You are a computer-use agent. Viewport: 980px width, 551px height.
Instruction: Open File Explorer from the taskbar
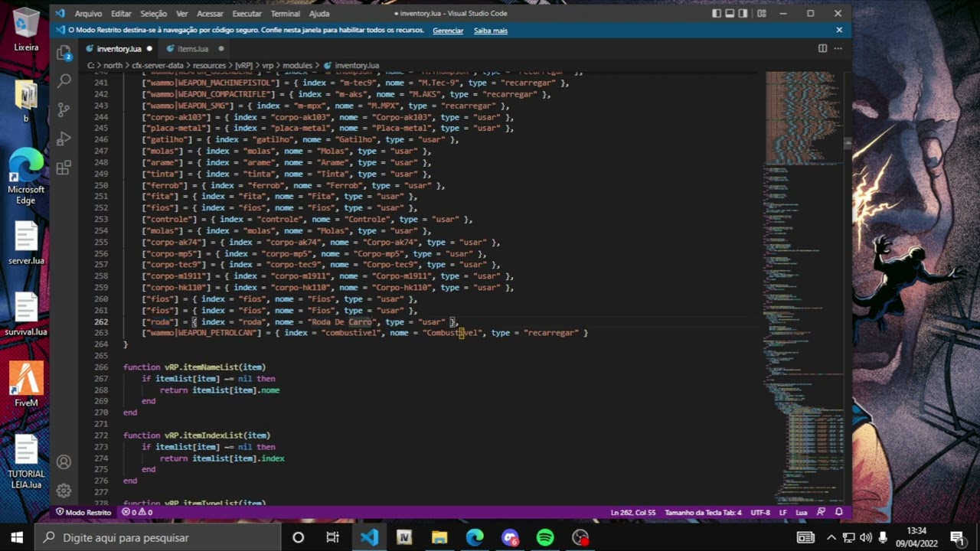coord(439,537)
